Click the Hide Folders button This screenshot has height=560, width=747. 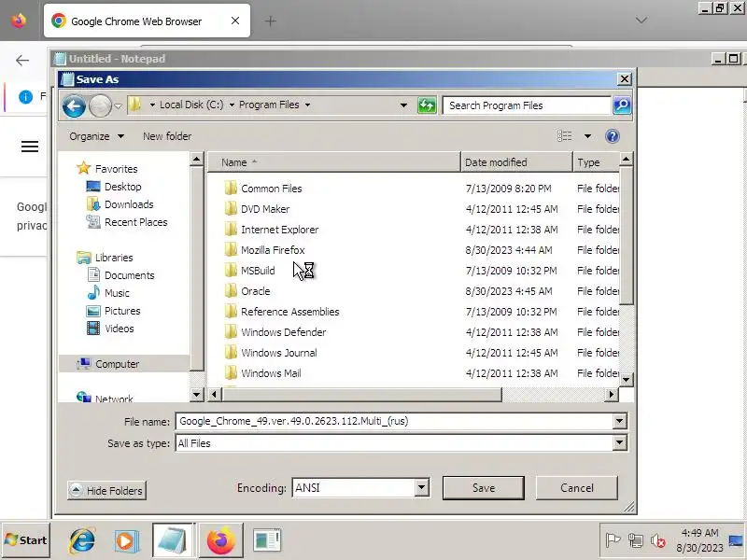coord(107,491)
